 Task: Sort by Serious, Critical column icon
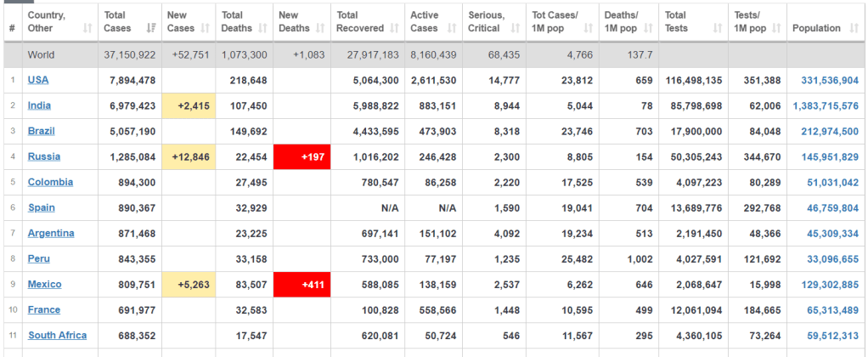tap(515, 28)
